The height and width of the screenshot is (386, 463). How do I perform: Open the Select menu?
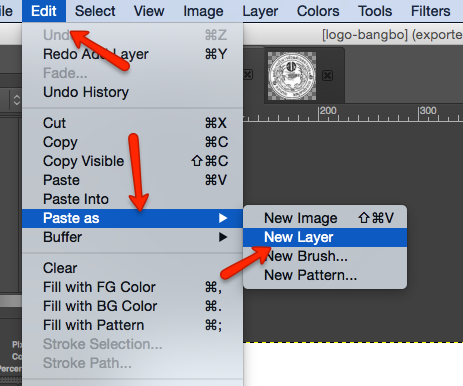(95, 11)
